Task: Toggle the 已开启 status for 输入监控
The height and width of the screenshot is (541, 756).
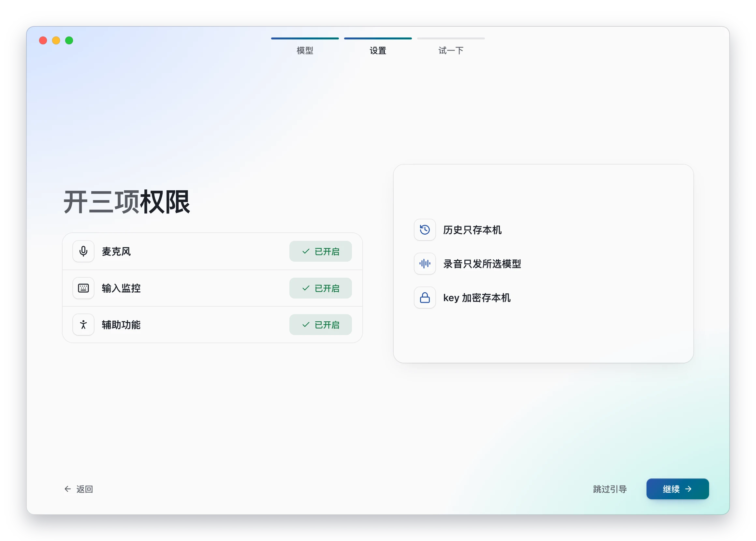Action: [x=320, y=288]
